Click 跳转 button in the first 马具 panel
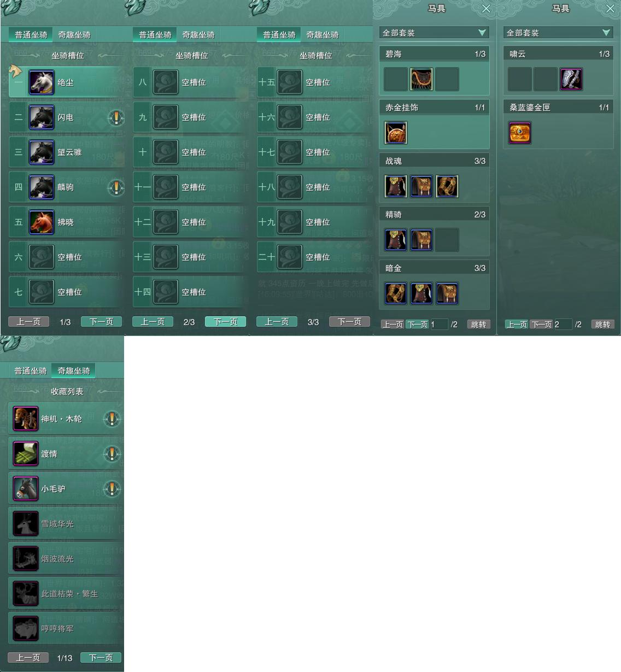 click(x=479, y=325)
